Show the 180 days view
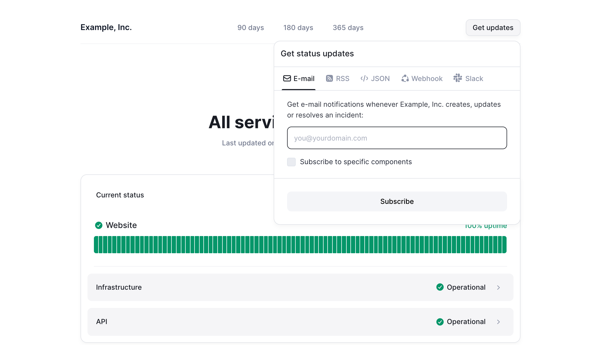Viewport: 601px width, 364px height. pyautogui.click(x=298, y=28)
